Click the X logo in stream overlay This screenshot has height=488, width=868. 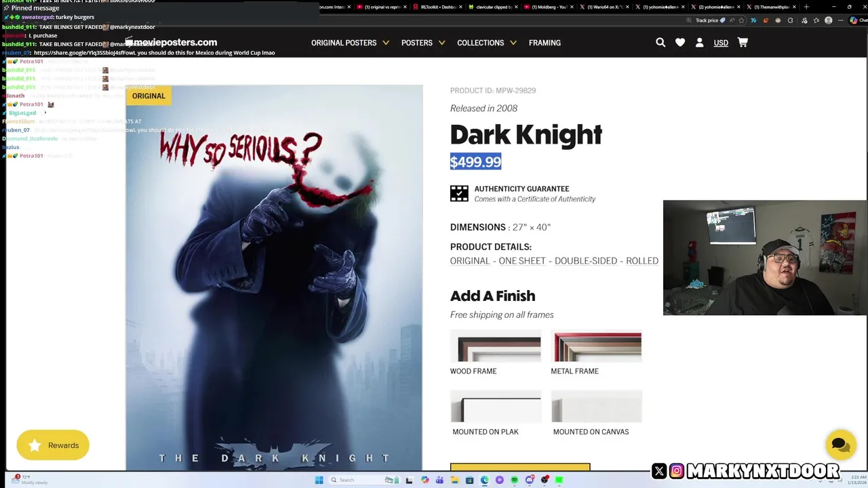(659, 471)
